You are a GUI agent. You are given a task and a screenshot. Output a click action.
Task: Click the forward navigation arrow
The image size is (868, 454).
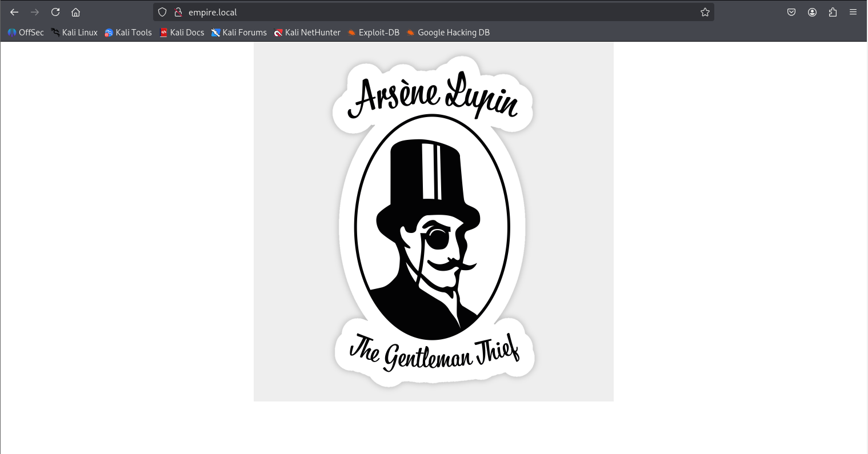click(x=35, y=12)
